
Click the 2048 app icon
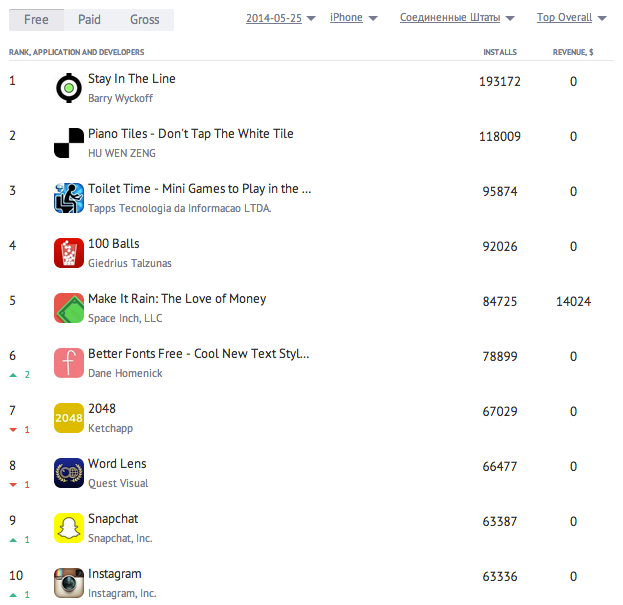[x=68, y=418]
